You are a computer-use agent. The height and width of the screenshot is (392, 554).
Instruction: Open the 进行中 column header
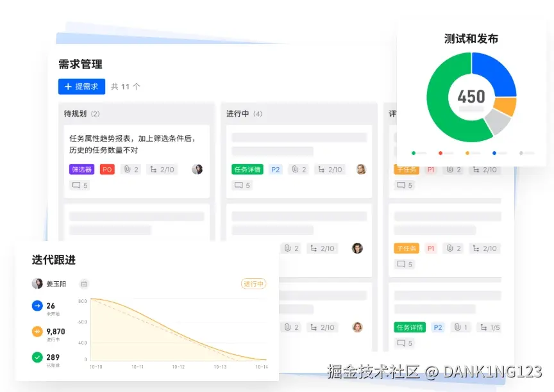244,113
